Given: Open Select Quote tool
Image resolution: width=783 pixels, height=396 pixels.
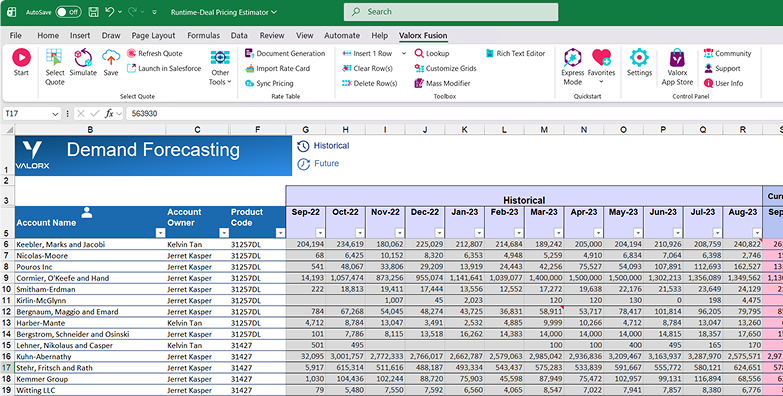Looking at the screenshot, I should 54,66.
